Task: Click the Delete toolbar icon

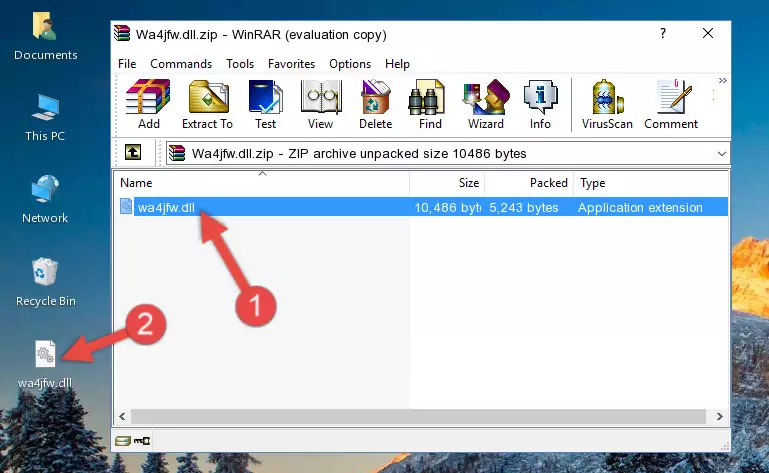Action: coord(375,105)
